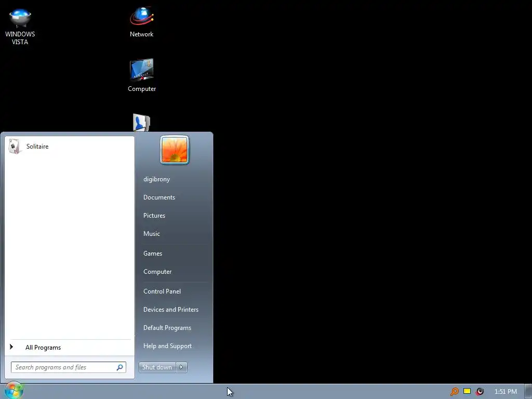The image size is (532, 399).
Task: Click the orange magnifier tray icon
Action: click(x=454, y=392)
